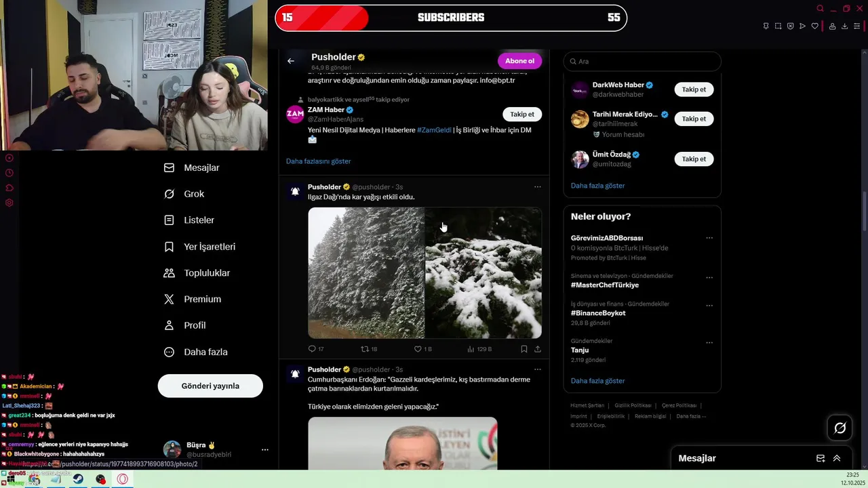Open more options on the Erdoğan post

click(537, 369)
